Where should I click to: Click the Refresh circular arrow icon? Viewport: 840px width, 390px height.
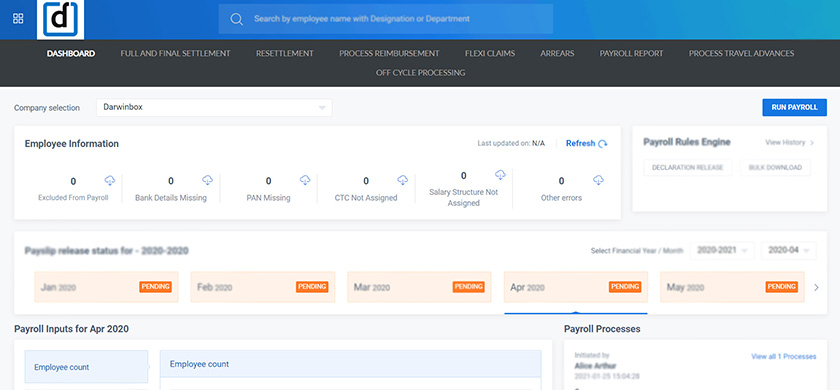(603, 144)
